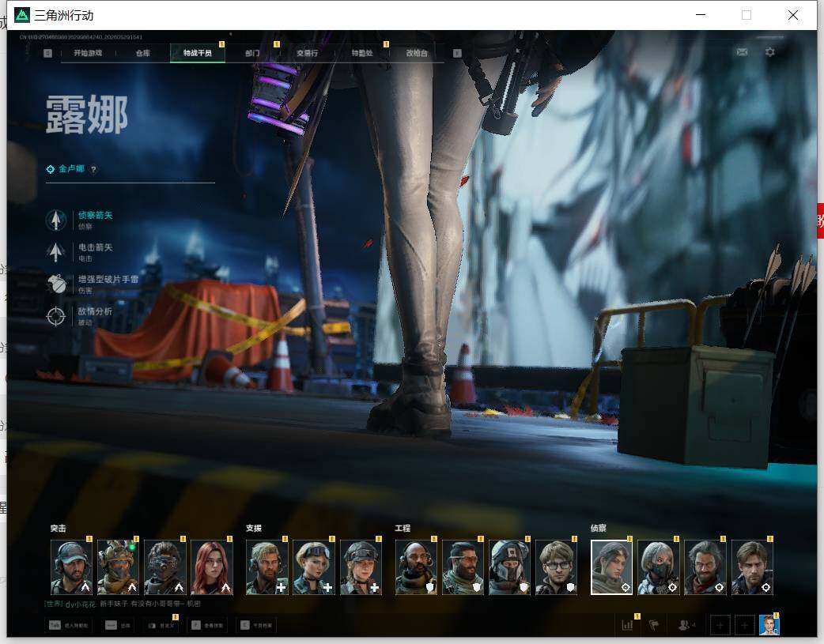Click first empty squad slot plus
Viewport: 824px width, 644px height.
[x=720, y=625]
